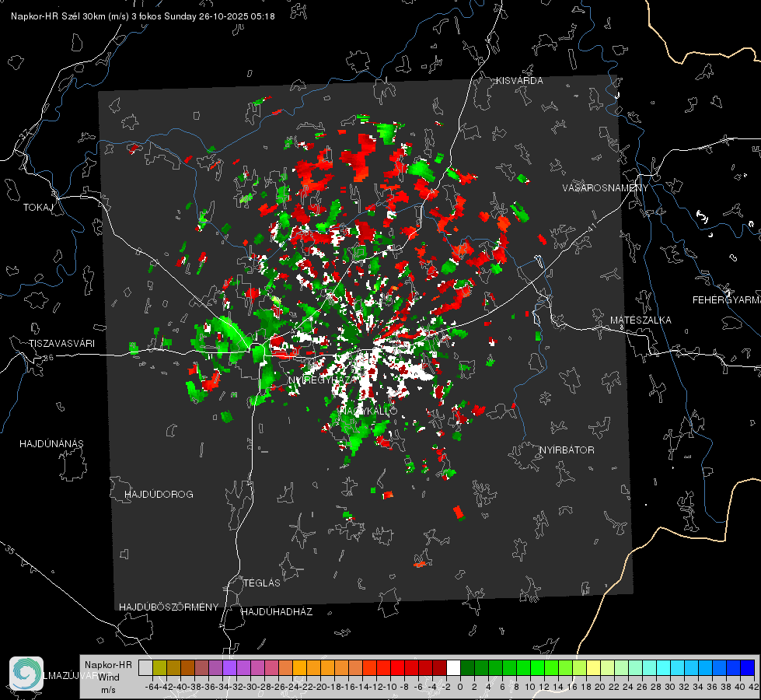Click the HAJDÚBÖSZÖRMÉNY city label
This screenshot has height=700, width=761.
coord(169,607)
